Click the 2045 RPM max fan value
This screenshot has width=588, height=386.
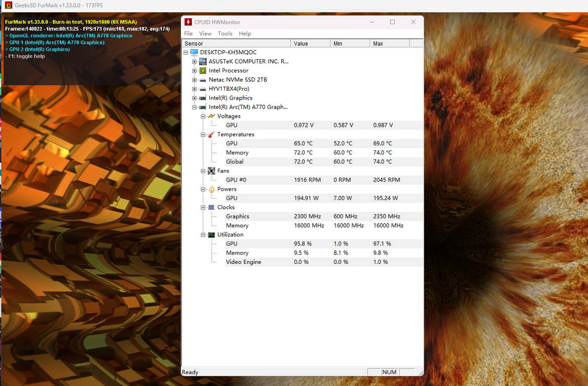(387, 180)
